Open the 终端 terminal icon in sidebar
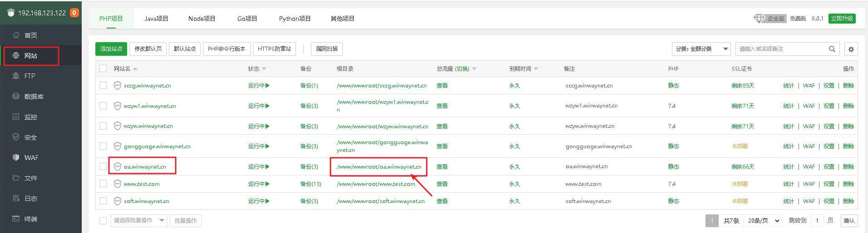This screenshot has height=233, width=868. 16,219
